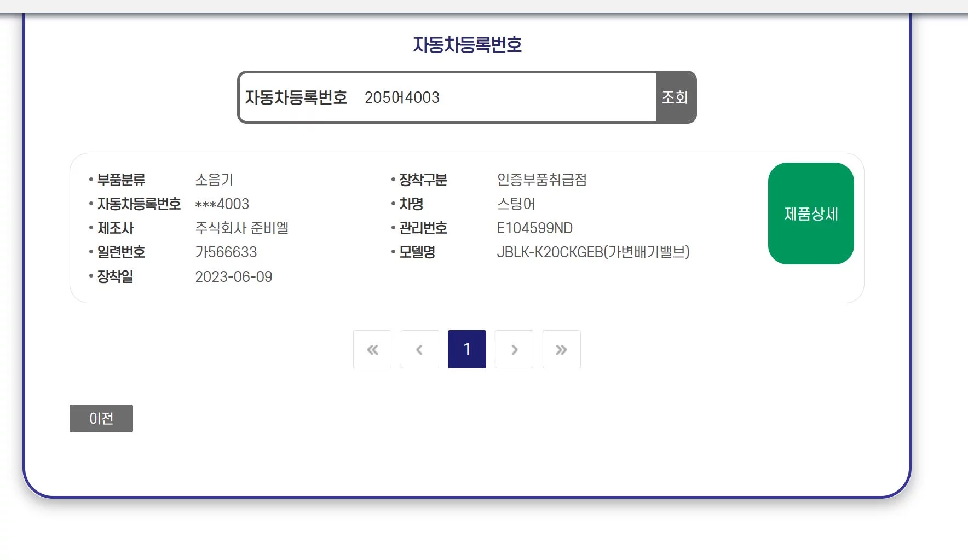Screen dimensions: 968x560
Task: Click the 자동차등록번호 label inside search box
Action: (296, 97)
